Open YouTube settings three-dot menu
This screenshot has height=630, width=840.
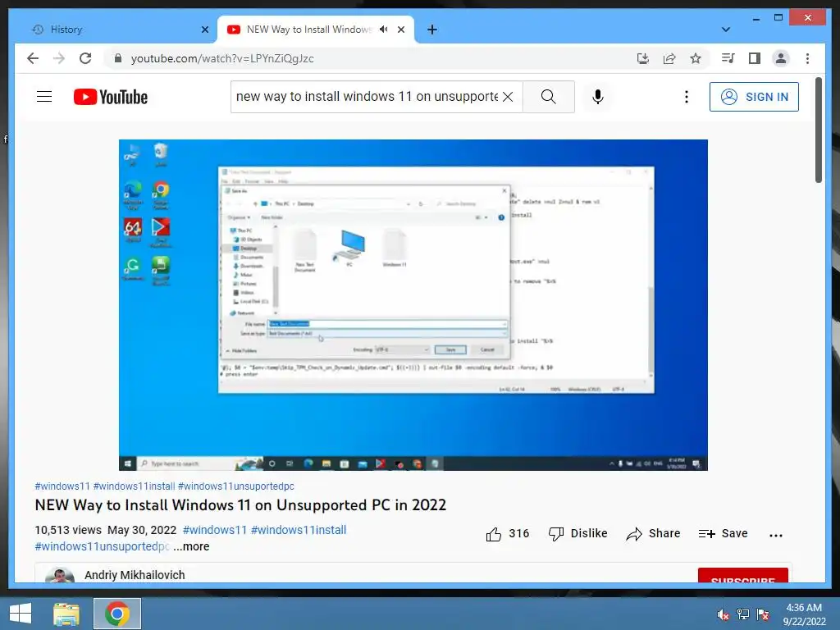point(687,97)
